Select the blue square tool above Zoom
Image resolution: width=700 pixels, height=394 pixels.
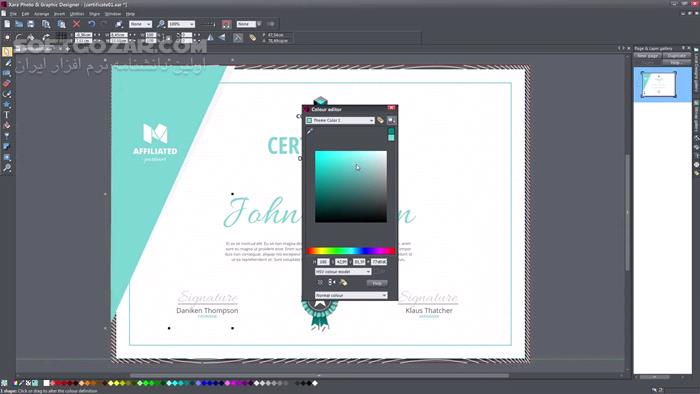pos(7,157)
